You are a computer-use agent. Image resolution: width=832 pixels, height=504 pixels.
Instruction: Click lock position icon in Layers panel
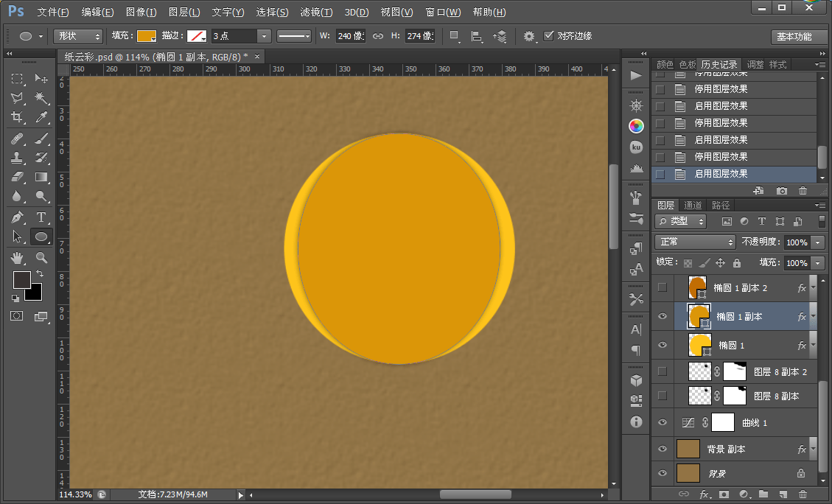(x=720, y=262)
